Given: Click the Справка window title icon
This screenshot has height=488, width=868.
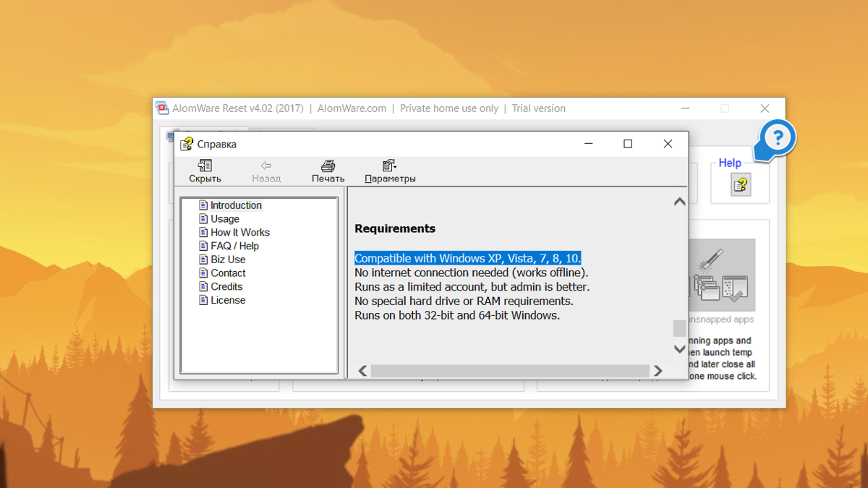Looking at the screenshot, I should pyautogui.click(x=187, y=144).
